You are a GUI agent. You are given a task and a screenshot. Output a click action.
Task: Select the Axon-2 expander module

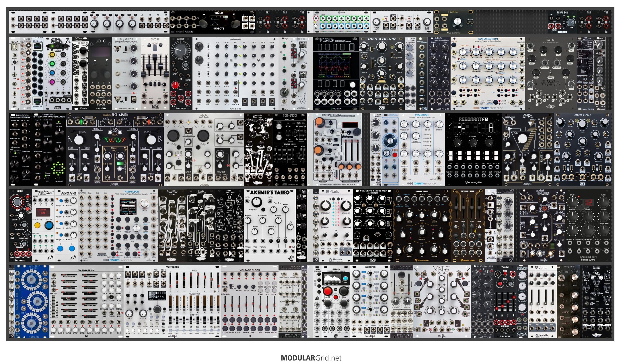[66, 226]
